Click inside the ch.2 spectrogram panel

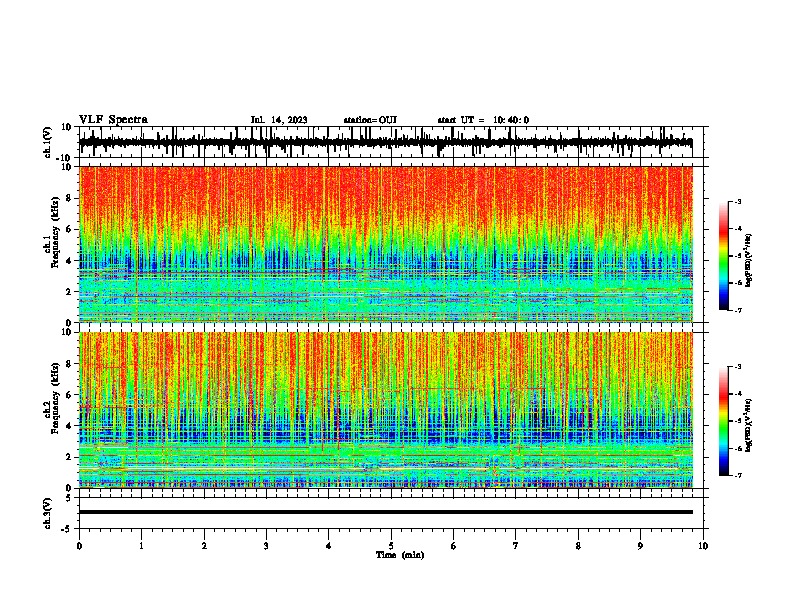[386, 410]
